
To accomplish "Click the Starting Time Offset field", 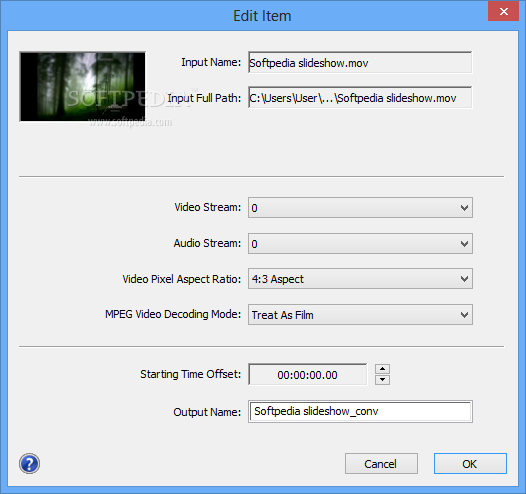I will [x=308, y=375].
